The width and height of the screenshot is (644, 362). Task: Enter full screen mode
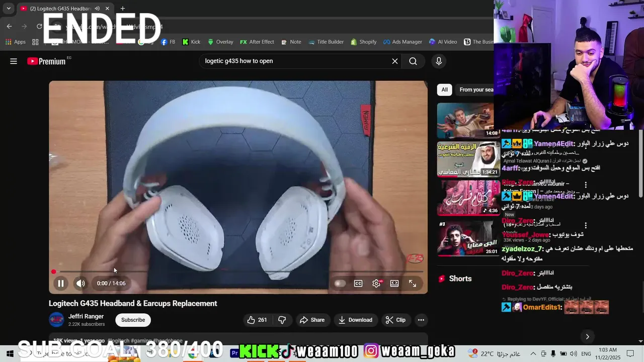tap(413, 284)
